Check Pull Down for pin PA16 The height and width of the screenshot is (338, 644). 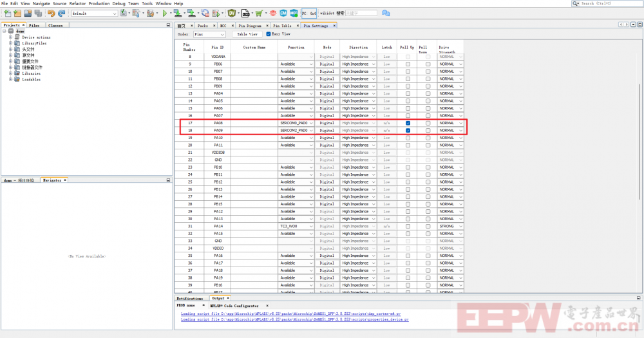point(428,256)
